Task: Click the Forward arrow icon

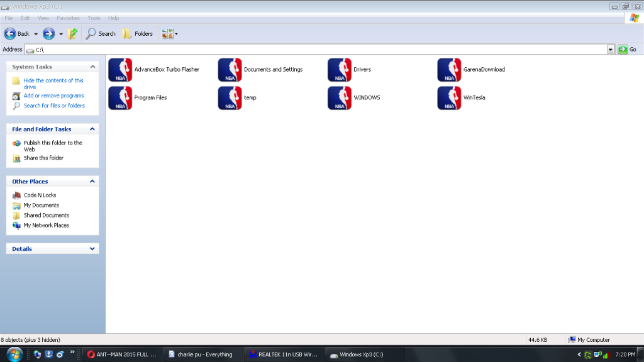Action: tap(48, 34)
